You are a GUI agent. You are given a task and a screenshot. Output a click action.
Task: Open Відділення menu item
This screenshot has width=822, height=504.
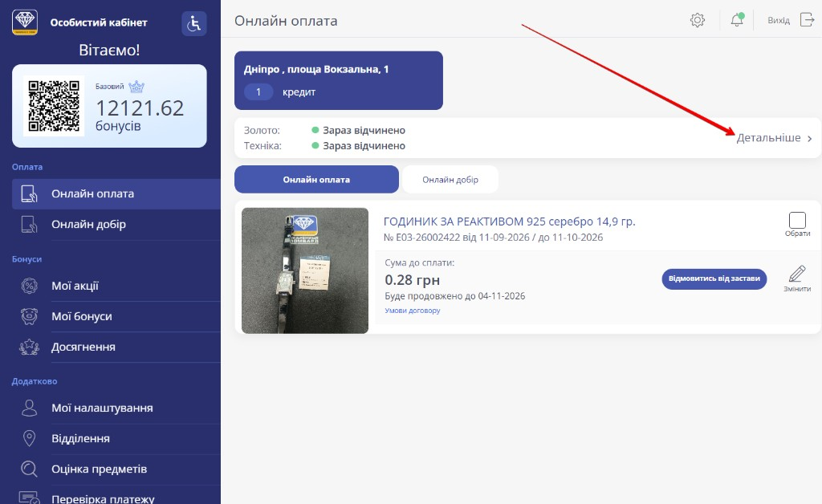(x=116, y=438)
